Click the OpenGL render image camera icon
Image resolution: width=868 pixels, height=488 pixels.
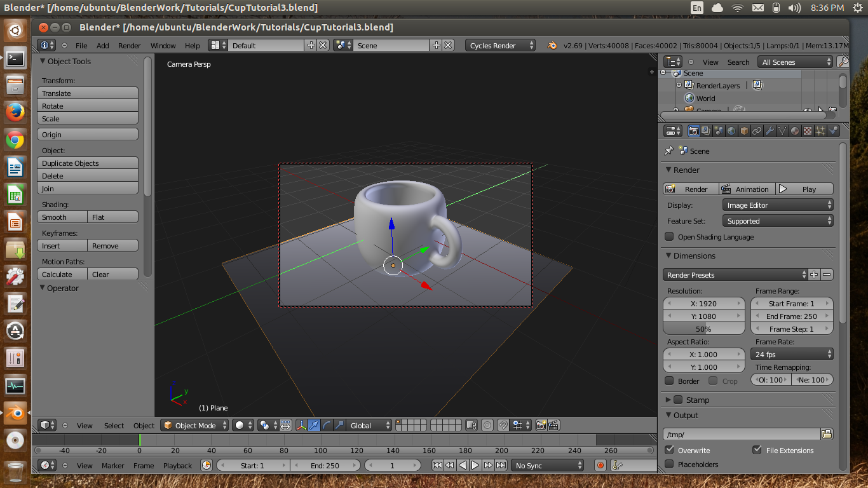click(541, 425)
